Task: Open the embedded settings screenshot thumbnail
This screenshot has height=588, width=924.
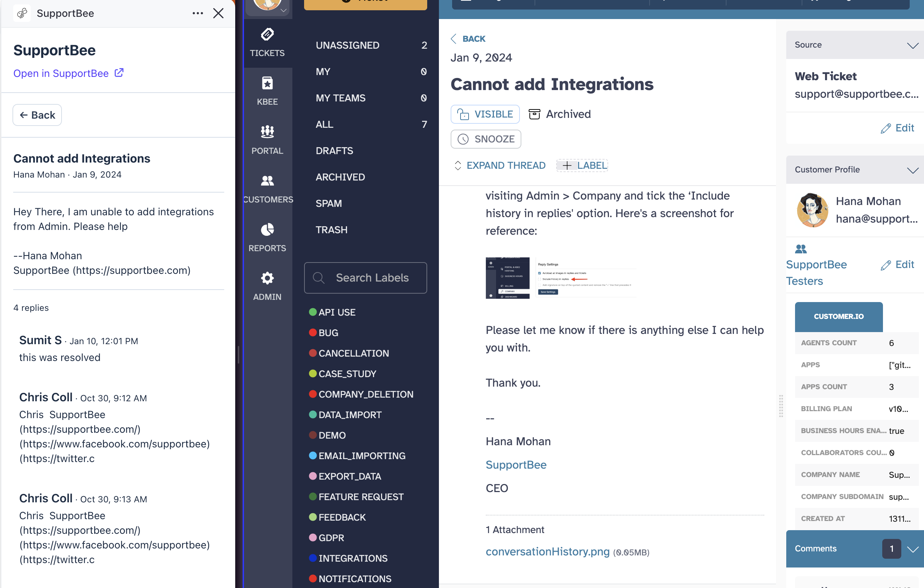Action: pos(561,278)
